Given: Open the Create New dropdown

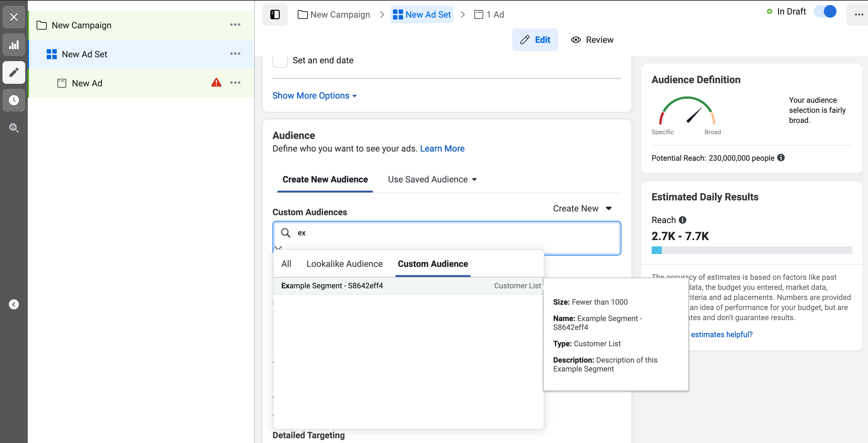Looking at the screenshot, I should click(582, 208).
